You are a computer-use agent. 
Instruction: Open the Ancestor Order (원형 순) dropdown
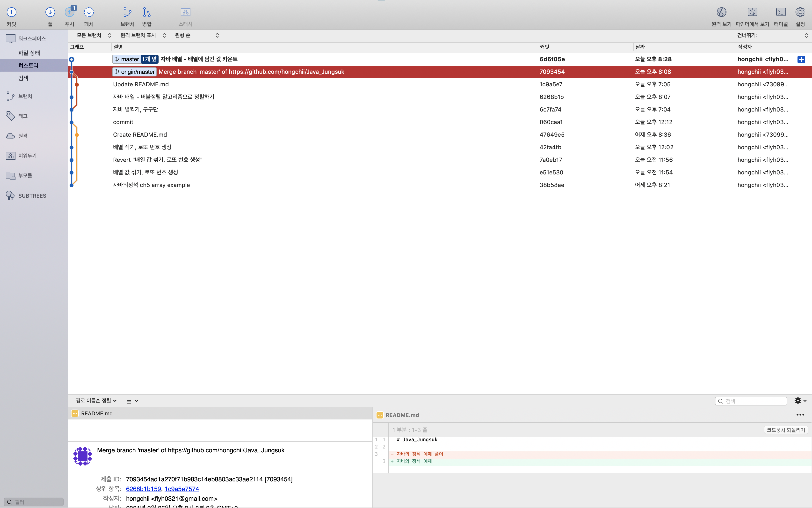[x=197, y=35]
